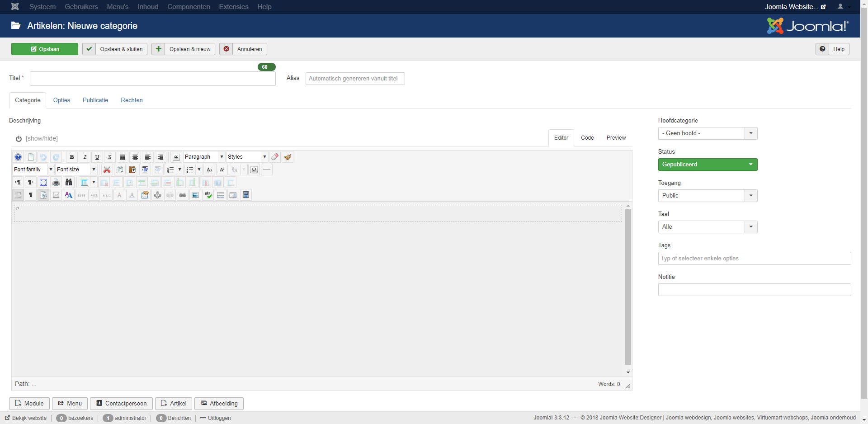Image resolution: width=868 pixels, height=424 pixels.
Task: Switch to the Rechten tab
Action: 132,100
